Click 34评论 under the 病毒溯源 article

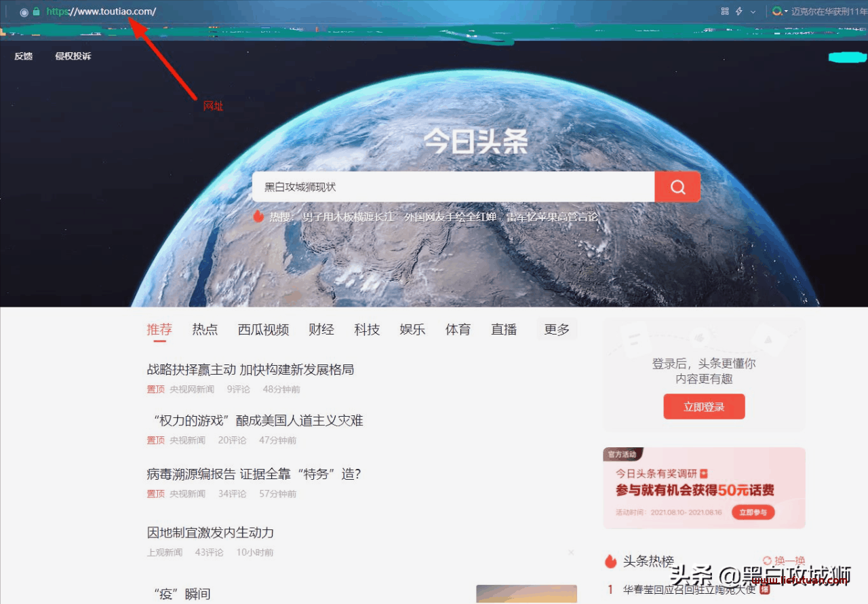(x=232, y=494)
